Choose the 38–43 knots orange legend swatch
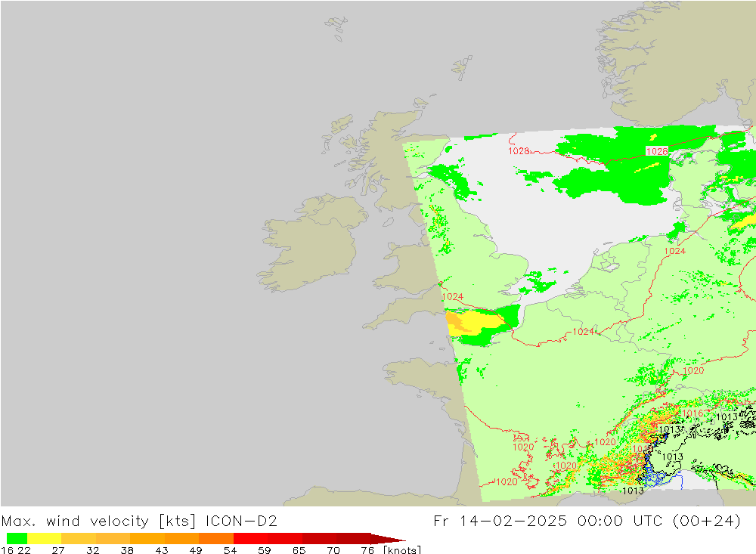756x554 pixels. pyautogui.click(x=147, y=538)
